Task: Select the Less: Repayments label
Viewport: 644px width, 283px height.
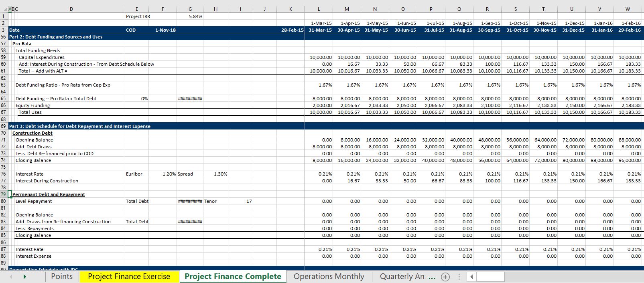Action: [x=35, y=228]
